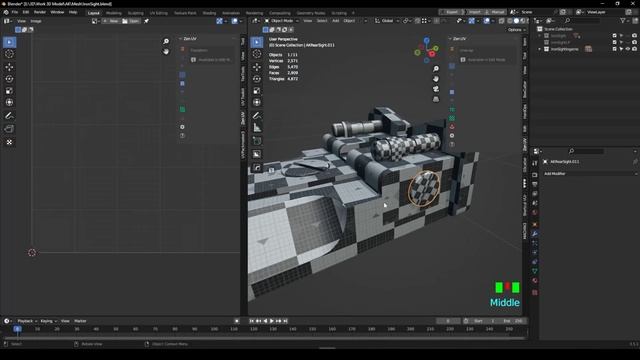
Task: Switch to the Modeling workspace tab
Action: pos(113,13)
